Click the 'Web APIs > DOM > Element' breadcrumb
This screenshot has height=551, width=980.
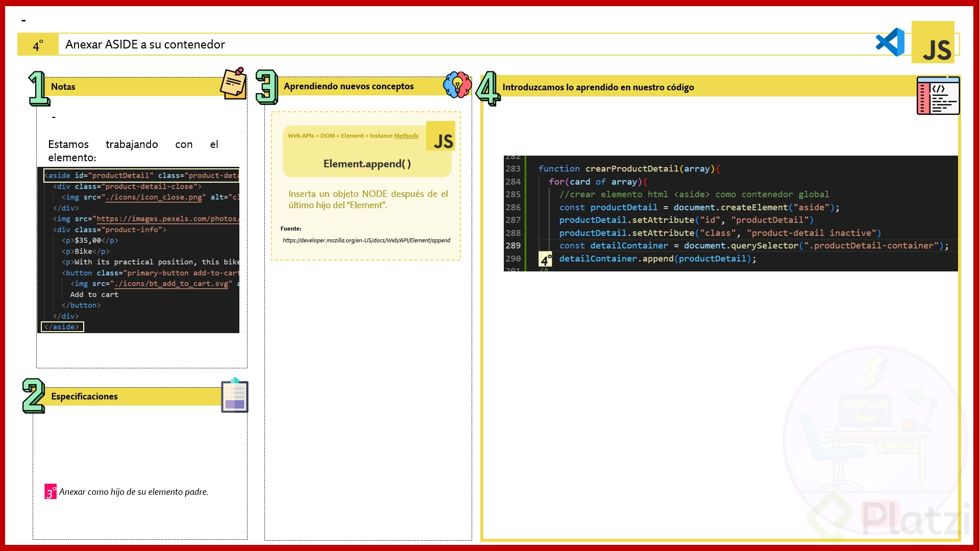point(326,136)
